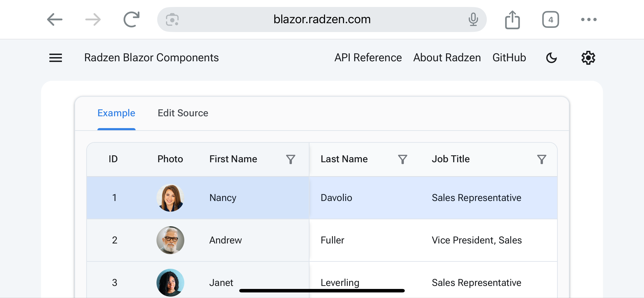Open the share sheet icon
This screenshot has width=644, height=298.
coord(512,19)
